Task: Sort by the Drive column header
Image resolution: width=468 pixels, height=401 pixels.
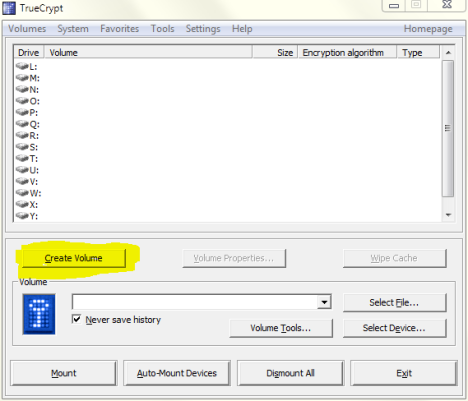Action: point(29,52)
